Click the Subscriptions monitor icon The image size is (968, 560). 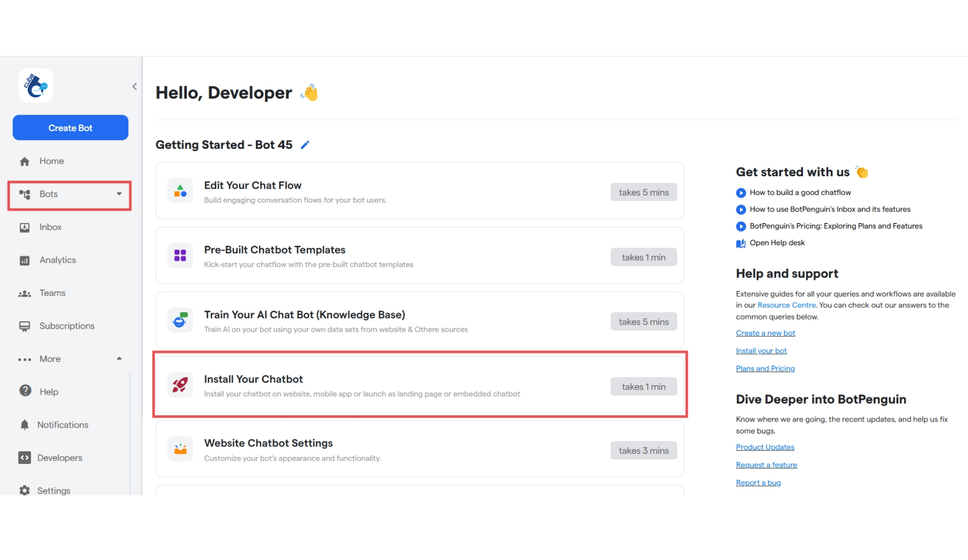tap(24, 326)
